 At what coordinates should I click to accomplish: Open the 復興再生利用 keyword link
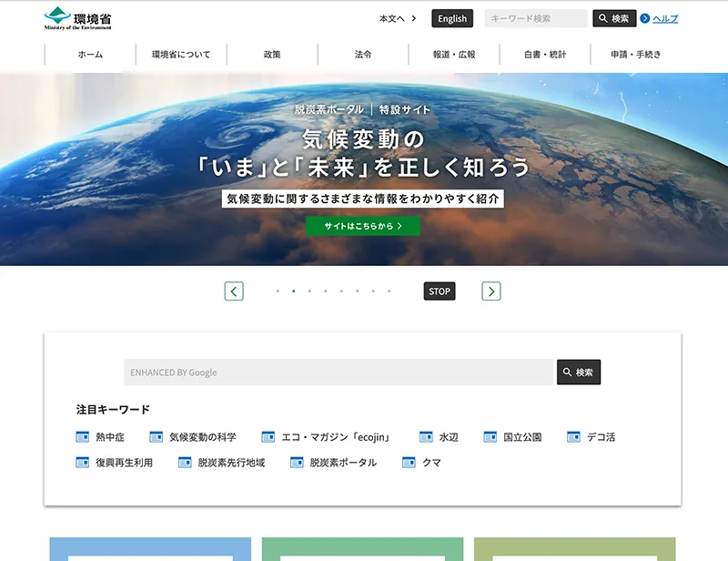point(125,463)
